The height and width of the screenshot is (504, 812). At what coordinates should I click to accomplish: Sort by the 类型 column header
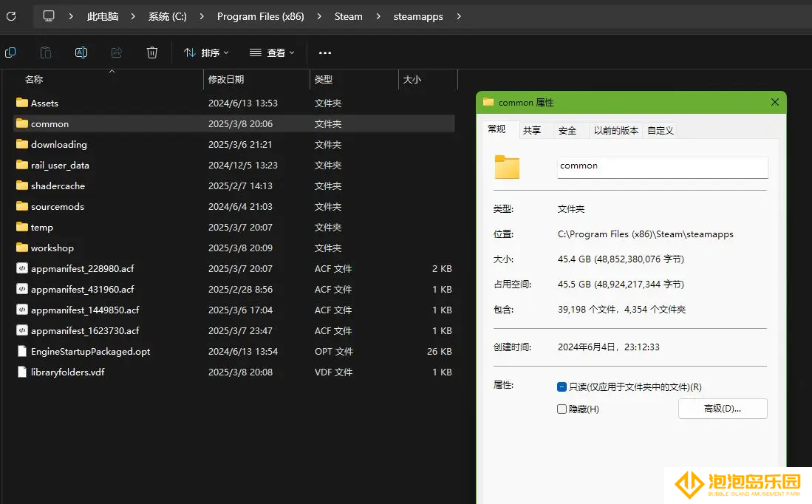pyautogui.click(x=324, y=79)
